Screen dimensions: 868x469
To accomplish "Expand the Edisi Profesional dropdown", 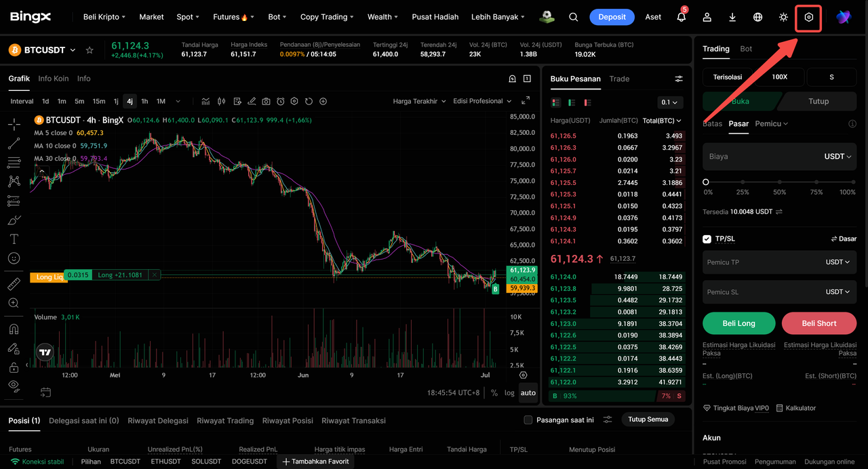I will 482,101.
